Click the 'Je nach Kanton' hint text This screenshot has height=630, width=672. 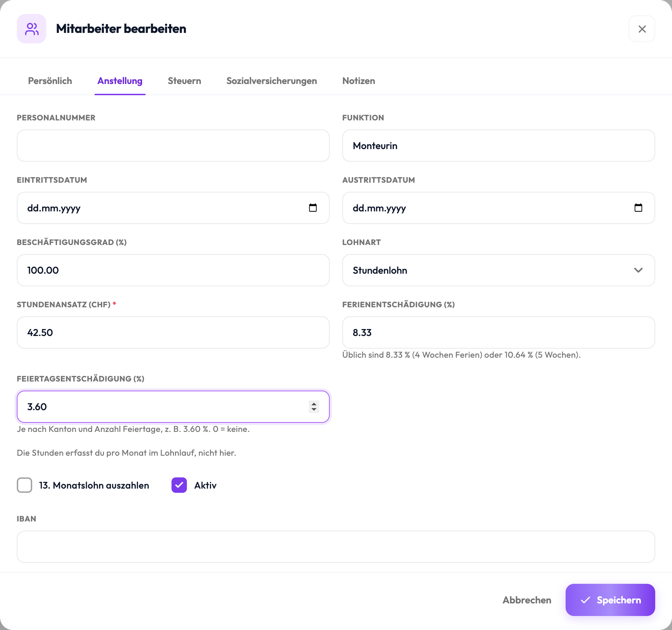(x=133, y=429)
